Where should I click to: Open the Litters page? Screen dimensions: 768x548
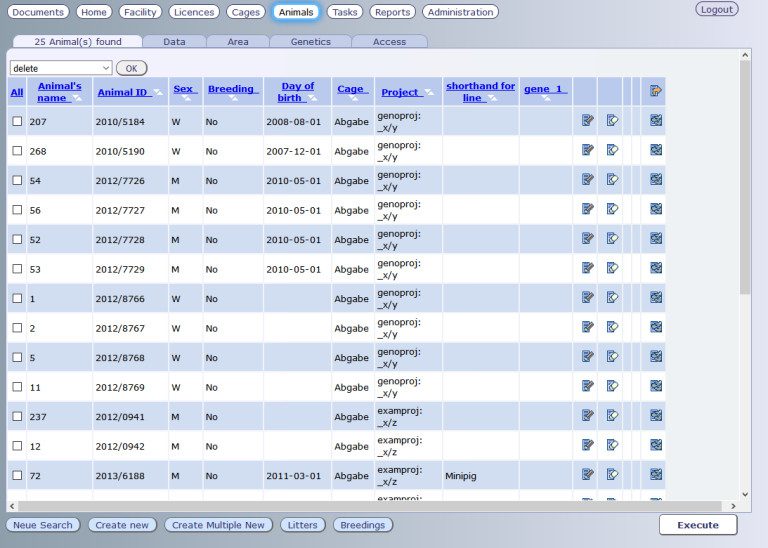click(302, 525)
